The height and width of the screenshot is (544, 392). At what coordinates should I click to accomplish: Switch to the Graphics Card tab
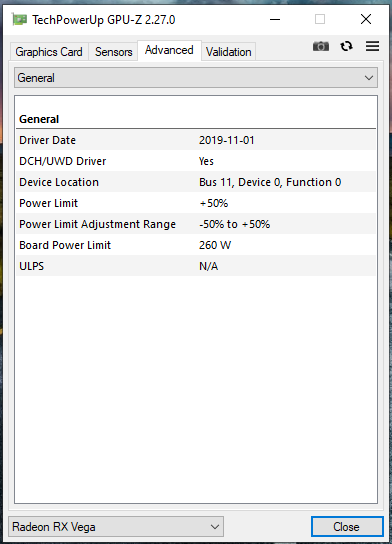(49, 52)
